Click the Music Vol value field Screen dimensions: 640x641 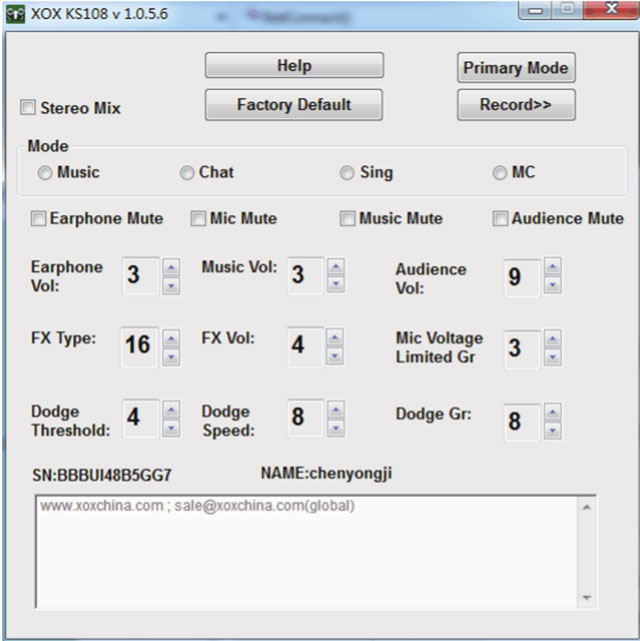(306, 276)
